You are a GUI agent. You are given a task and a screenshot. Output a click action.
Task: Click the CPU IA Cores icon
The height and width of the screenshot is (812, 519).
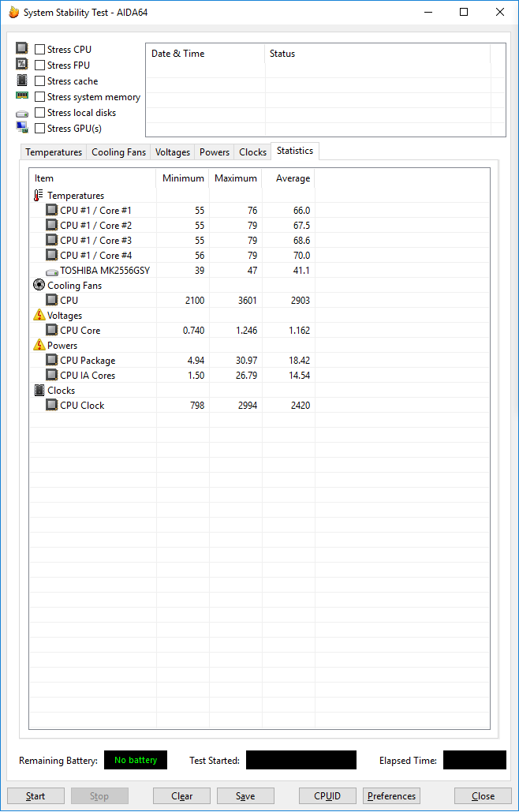[x=52, y=376]
